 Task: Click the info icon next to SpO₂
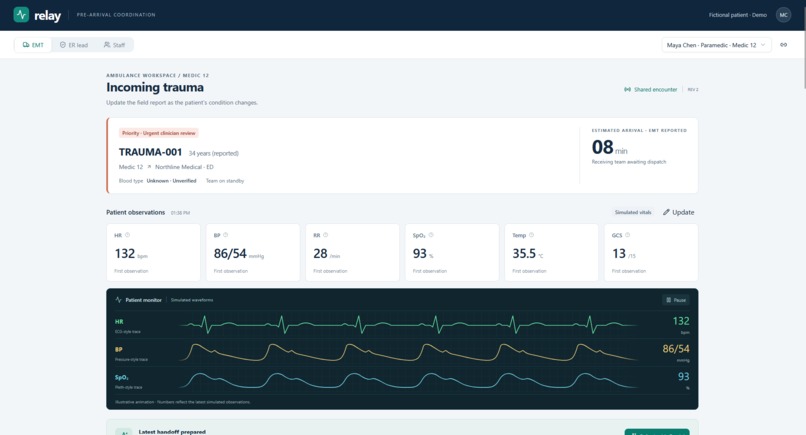pyautogui.click(x=431, y=235)
